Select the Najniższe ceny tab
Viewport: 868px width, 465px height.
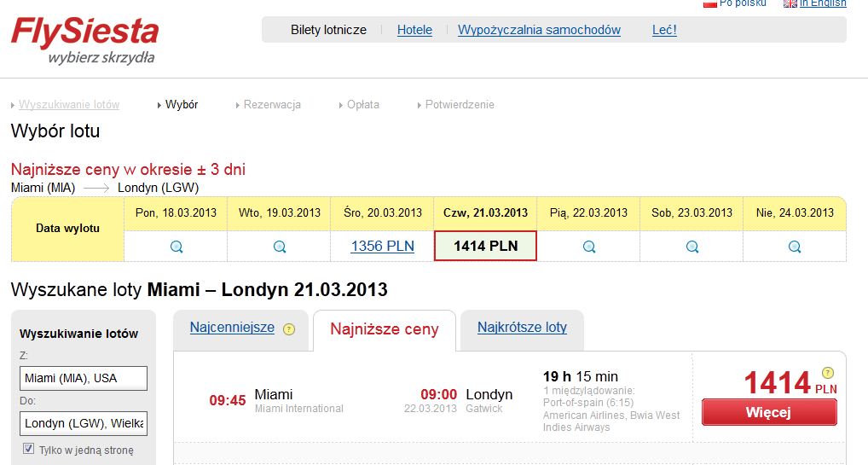[385, 329]
